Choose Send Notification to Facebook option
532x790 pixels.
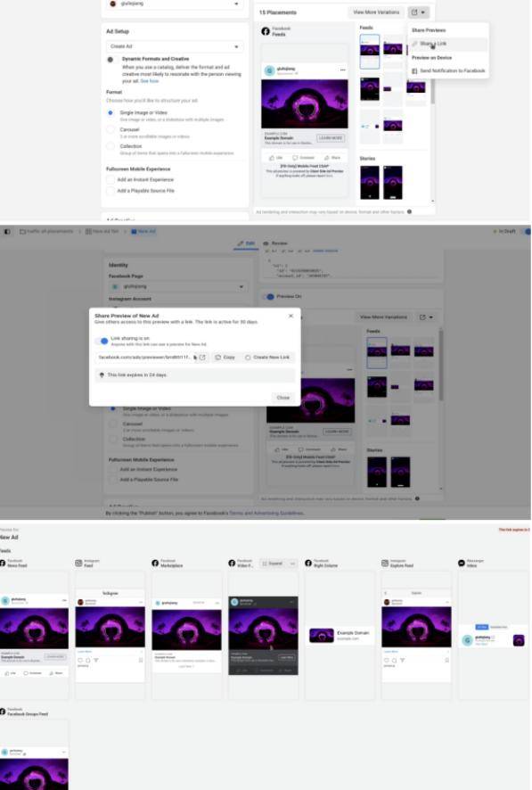click(x=448, y=71)
